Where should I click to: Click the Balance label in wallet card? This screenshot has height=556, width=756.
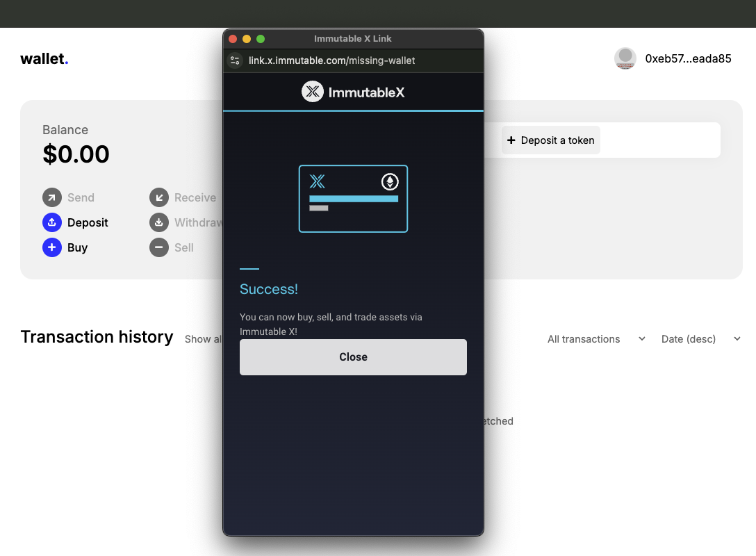point(65,130)
